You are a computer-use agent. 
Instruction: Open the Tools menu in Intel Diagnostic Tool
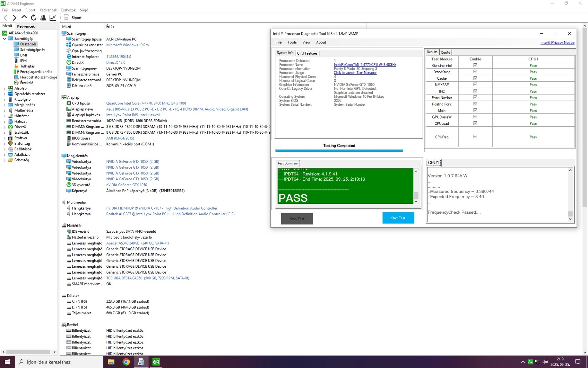292,42
